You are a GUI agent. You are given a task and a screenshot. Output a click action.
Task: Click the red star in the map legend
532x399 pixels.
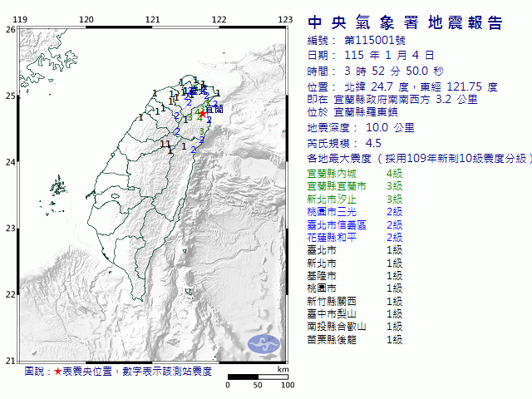(x=57, y=371)
